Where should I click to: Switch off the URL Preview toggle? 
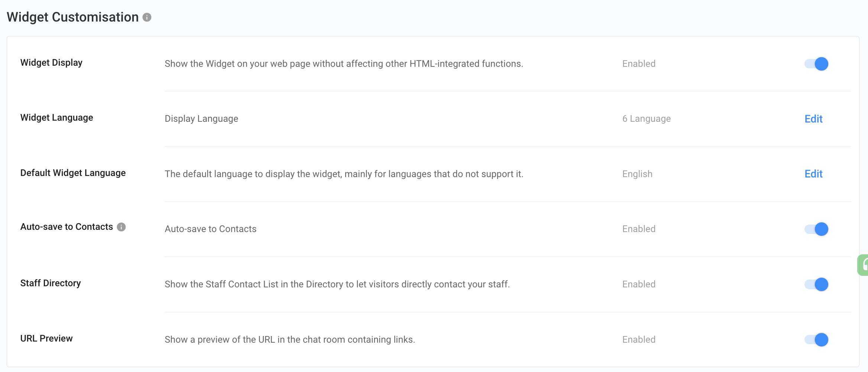coord(816,340)
